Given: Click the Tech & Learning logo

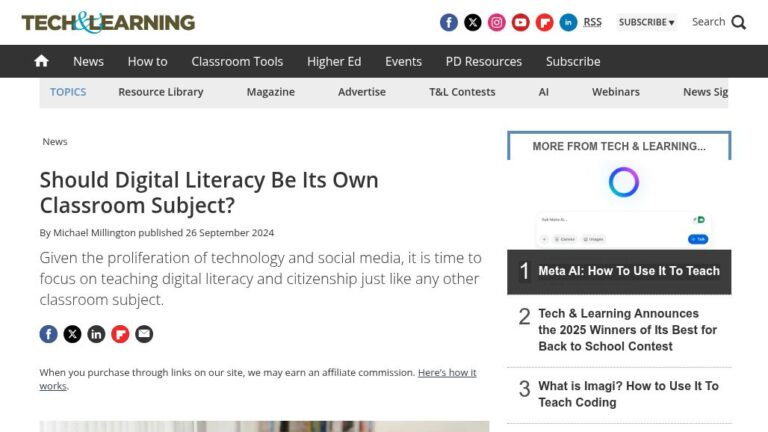Looking at the screenshot, I should click(x=108, y=22).
